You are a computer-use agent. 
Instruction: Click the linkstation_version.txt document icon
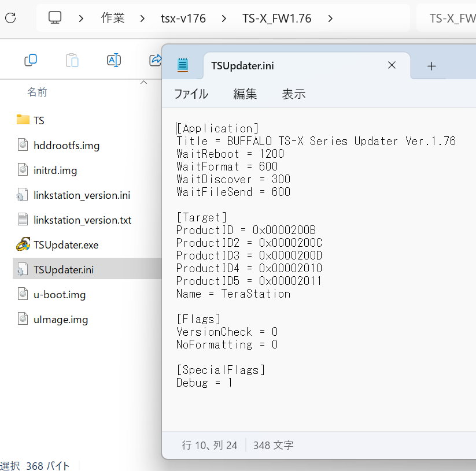coord(23,219)
